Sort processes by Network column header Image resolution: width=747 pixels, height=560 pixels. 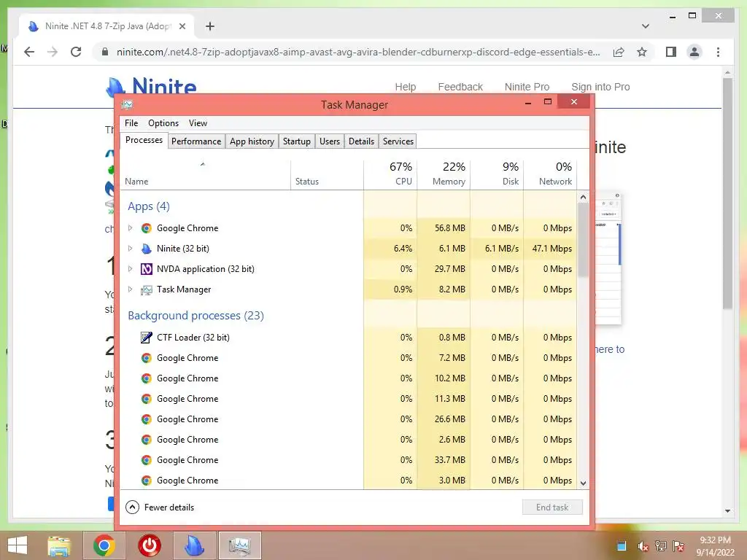coord(550,174)
